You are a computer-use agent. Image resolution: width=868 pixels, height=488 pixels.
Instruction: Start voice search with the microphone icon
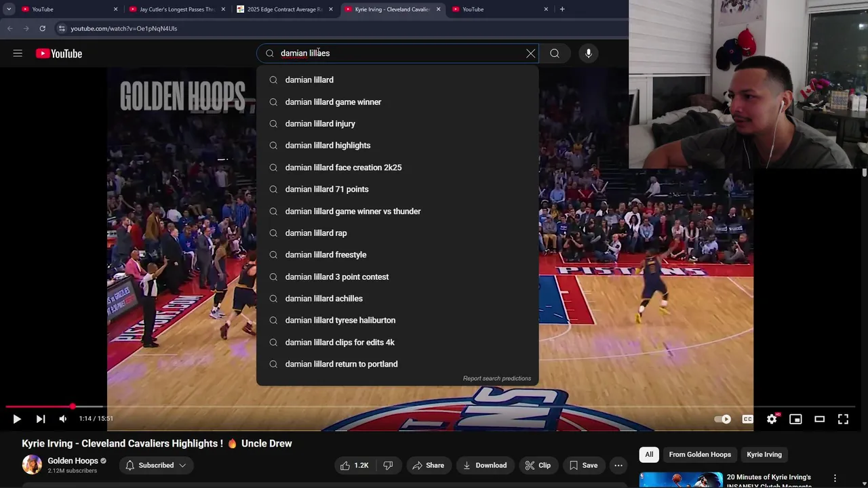pyautogui.click(x=589, y=54)
